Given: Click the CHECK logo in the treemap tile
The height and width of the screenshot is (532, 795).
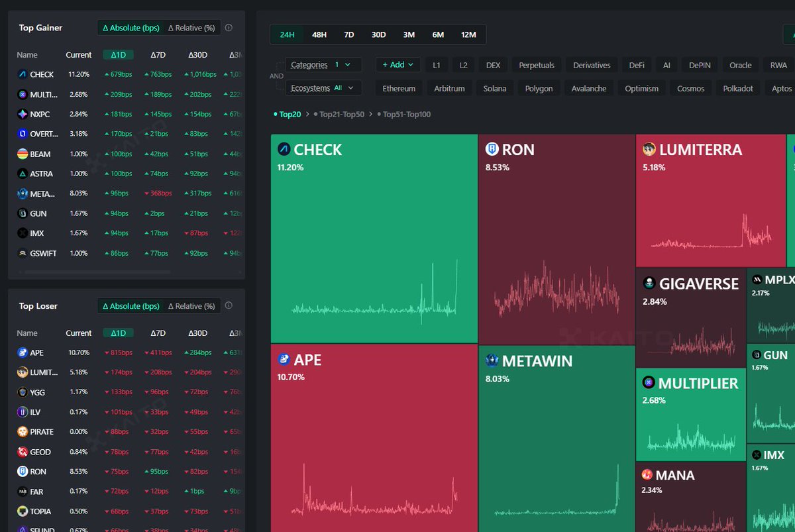Looking at the screenshot, I should [x=284, y=150].
